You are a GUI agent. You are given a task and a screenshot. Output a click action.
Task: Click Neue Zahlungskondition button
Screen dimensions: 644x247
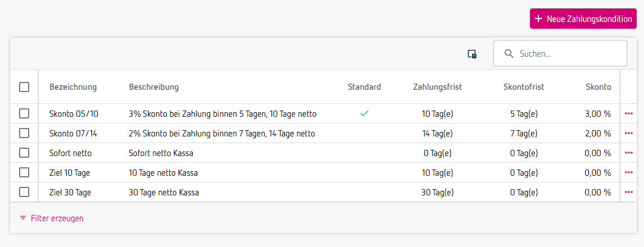(x=583, y=19)
